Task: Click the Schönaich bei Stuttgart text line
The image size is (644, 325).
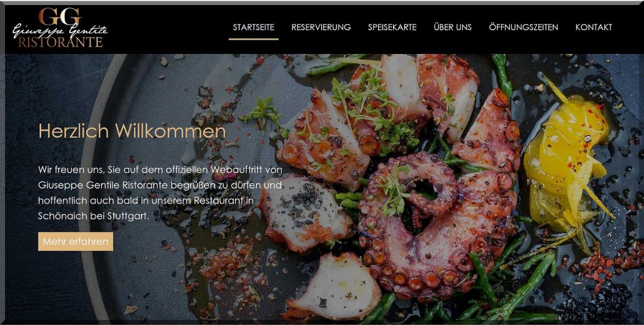Action: coord(93,216)
